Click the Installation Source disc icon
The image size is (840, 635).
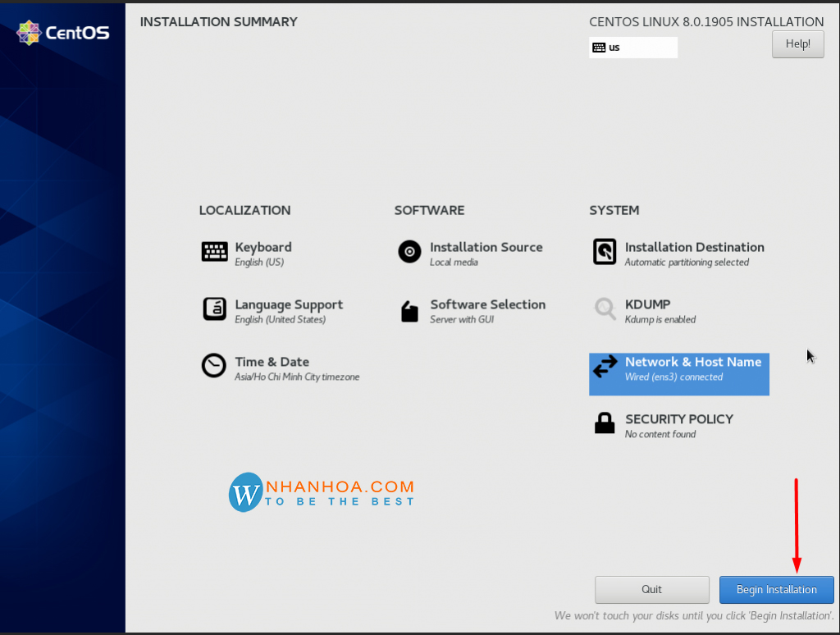[409, 252]
